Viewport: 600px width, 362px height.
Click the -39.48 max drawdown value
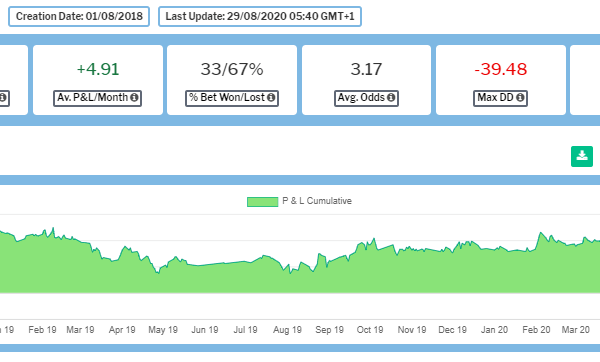pyautogui.click(x=501, y=69)
